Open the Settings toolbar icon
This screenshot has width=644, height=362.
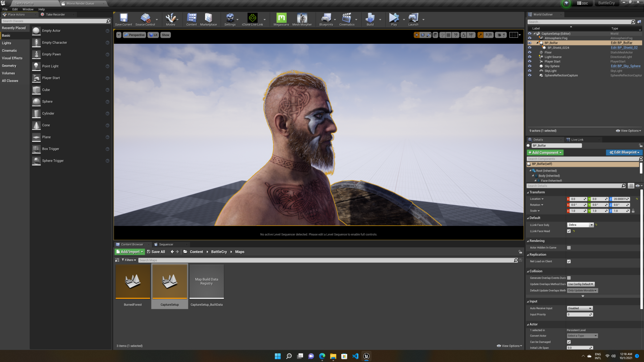tap(230, 20)
